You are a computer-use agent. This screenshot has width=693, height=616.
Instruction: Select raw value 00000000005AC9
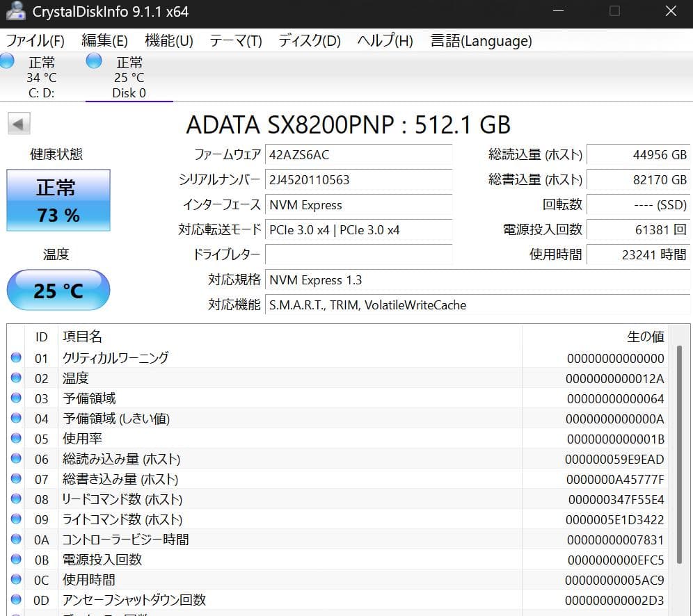[x=614, y=580]
